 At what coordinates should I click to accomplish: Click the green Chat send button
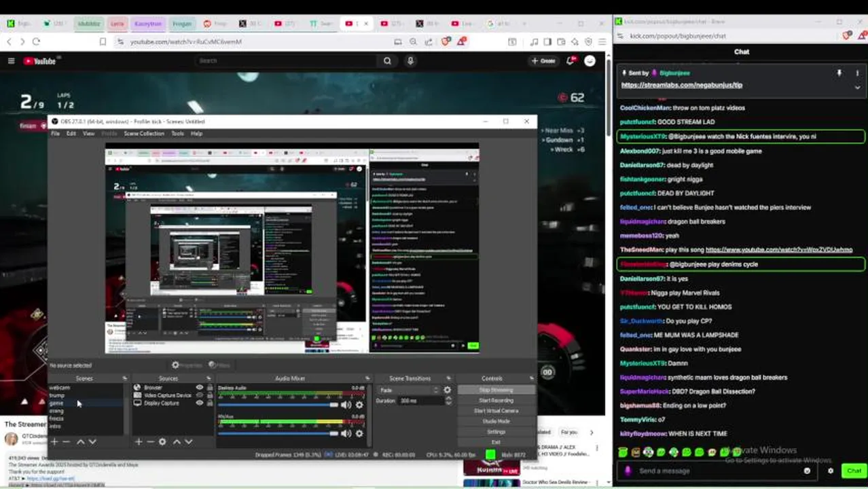pos(853,471)
